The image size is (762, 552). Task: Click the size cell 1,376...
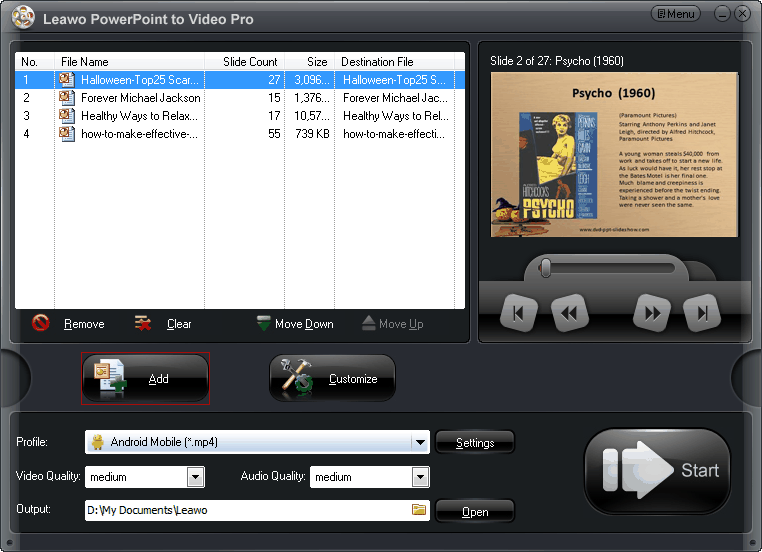pyautogui.click(x=312, y=98)
